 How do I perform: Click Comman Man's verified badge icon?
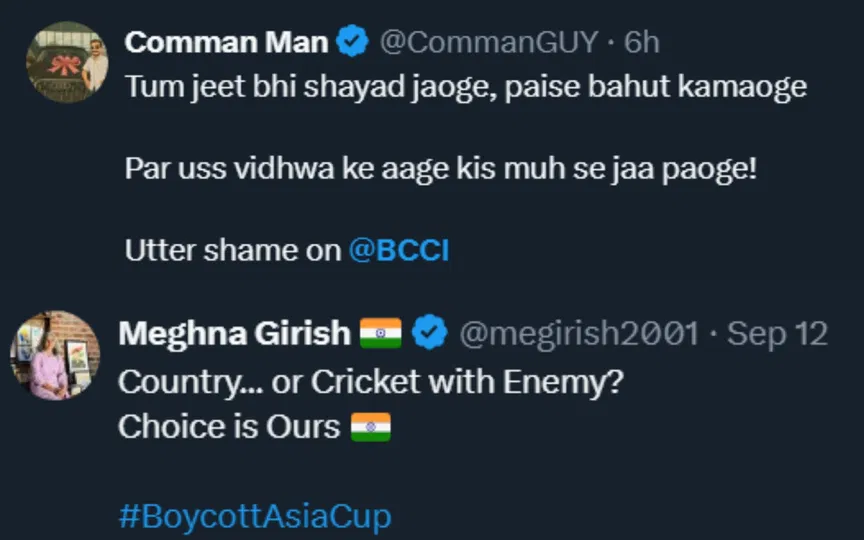tap(353, 41)
